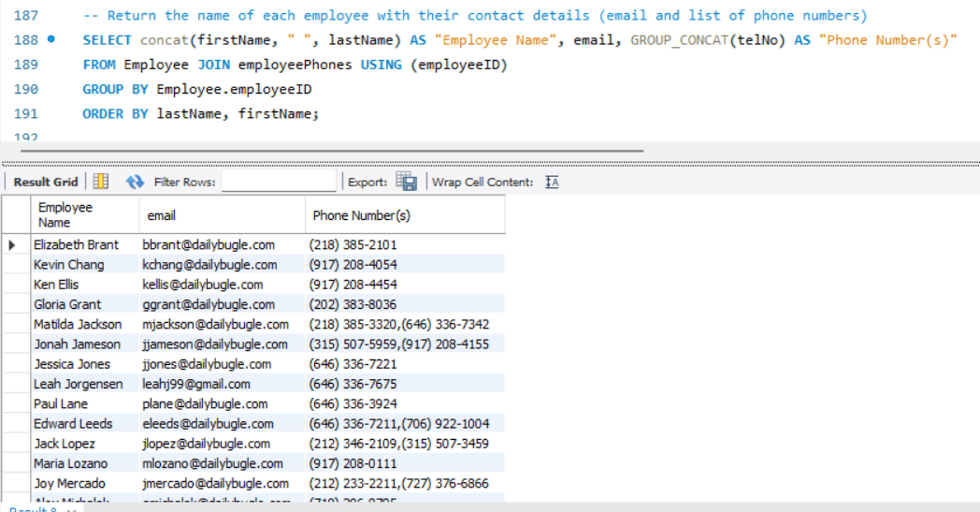Screen dimensions: 980x512
Task: Select phone cell (218) 385-2101
Action: click(x=405, y=244)
